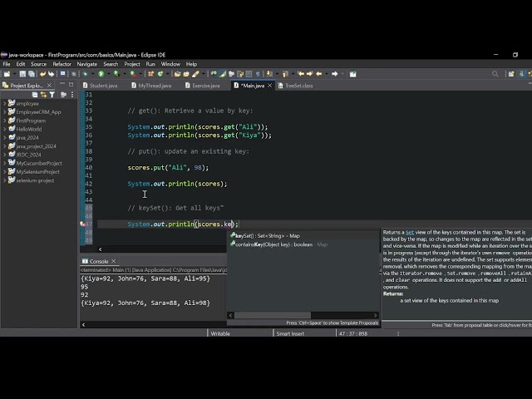This screenshot has width=532, height=399.
Task: Click the Search pencil toolbar icon
Action: [195, 74]
